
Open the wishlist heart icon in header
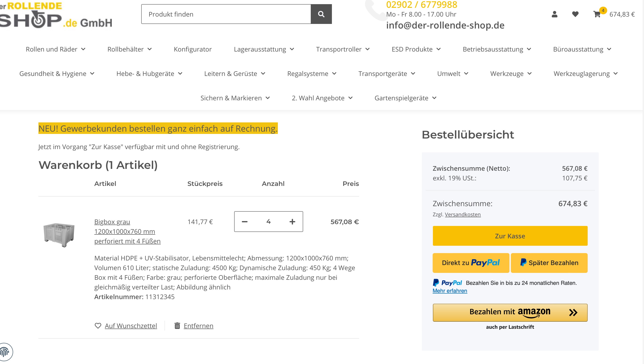point(575,14)
